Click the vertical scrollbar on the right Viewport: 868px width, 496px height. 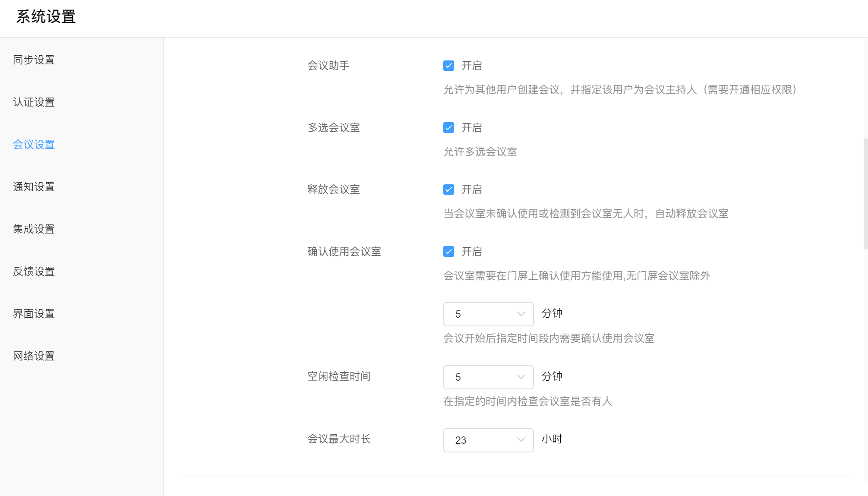[x=865, y=194]
